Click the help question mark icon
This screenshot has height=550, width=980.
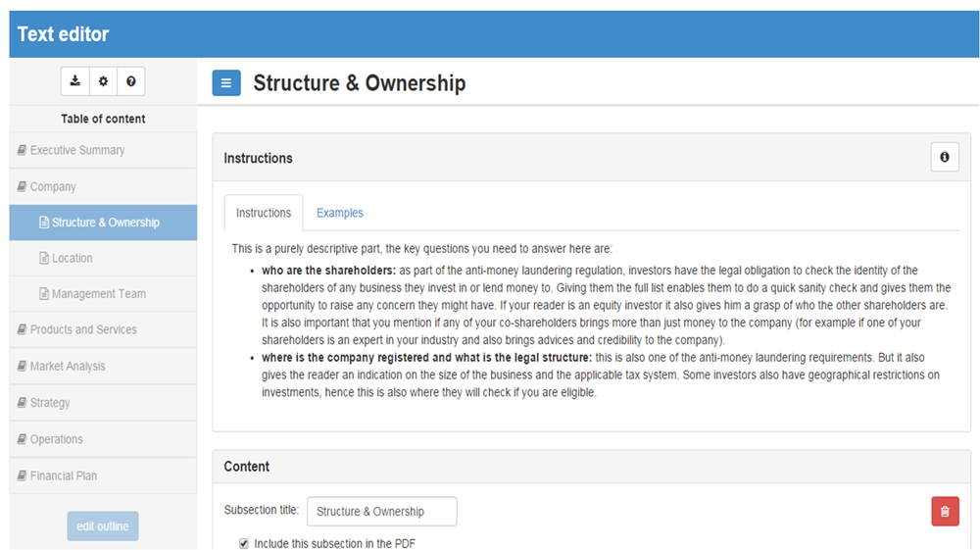click(130, 81)
